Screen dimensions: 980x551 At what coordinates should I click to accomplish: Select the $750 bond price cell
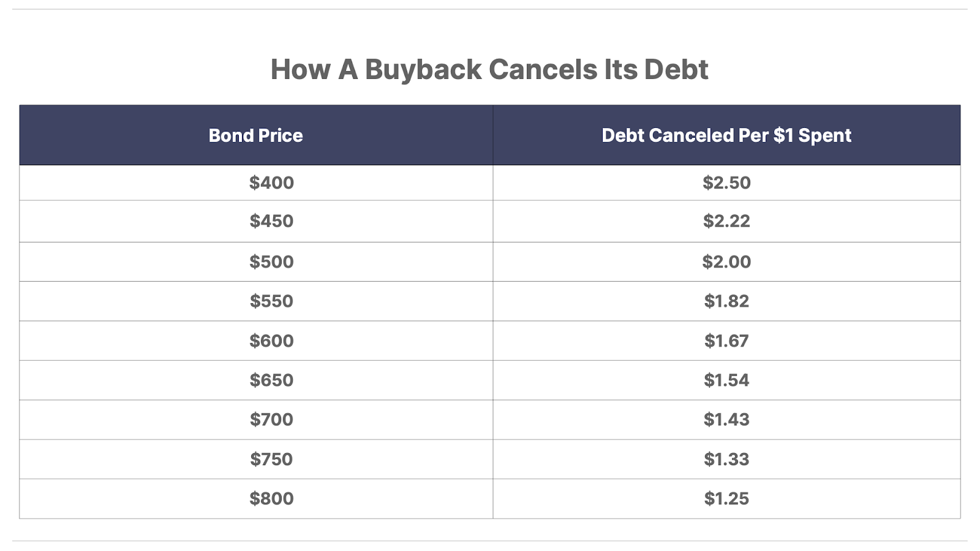(256, 459)
